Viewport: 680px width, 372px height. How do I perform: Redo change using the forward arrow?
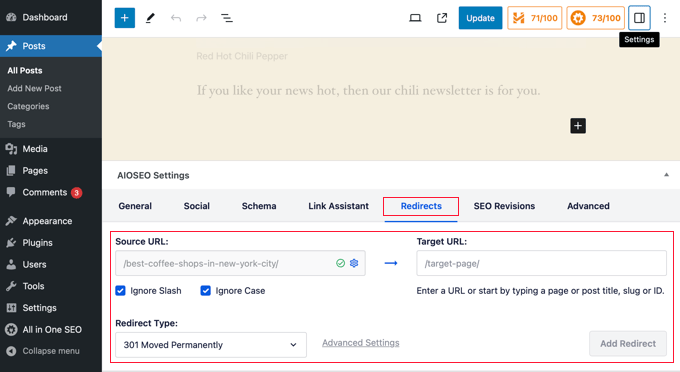coord(201,18)
